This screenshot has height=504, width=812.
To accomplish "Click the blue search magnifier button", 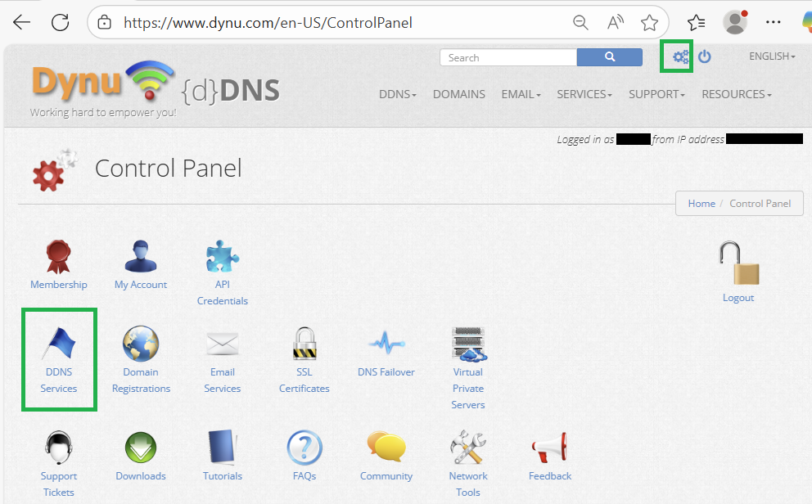I will pos(610,57).
